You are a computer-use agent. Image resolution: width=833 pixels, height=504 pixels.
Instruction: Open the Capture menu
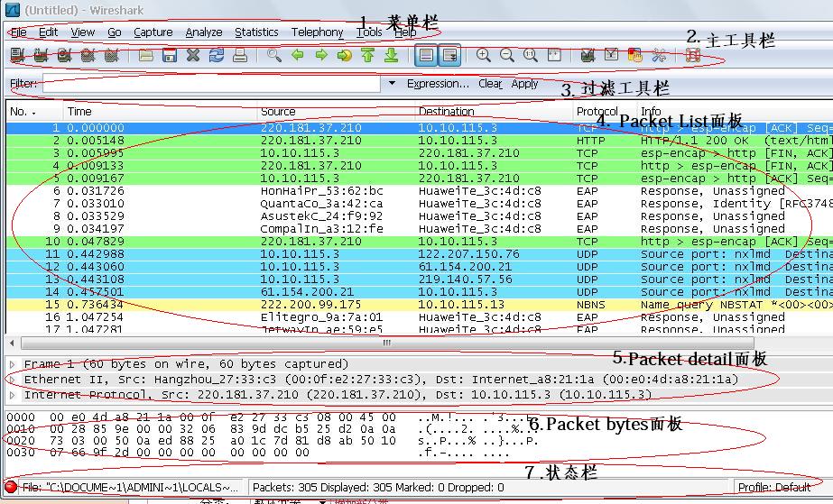pyautogui.click(x=153, y=32)
